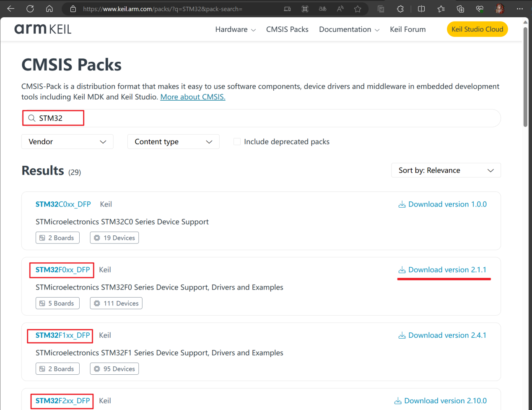Screen dimensions: 532x410
Task: Click the Results heading text
Action: tap(43, 171)
